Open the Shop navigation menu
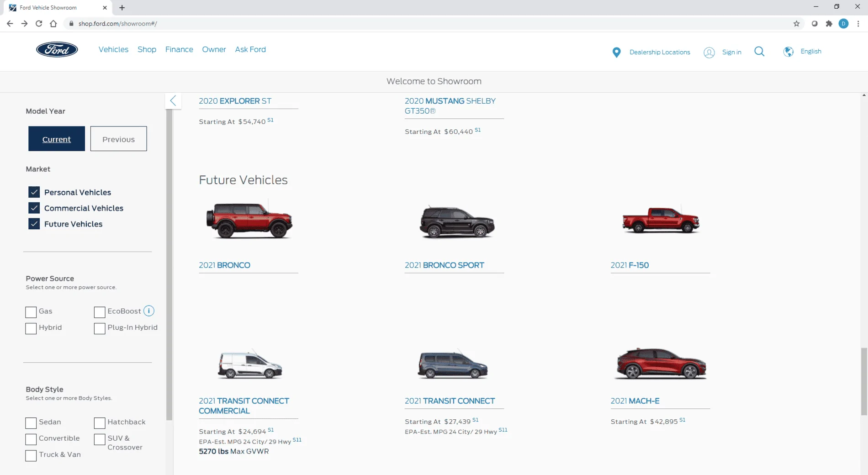Screen dimensions: 868x475 pyautogui.click(x=147, y=49)
